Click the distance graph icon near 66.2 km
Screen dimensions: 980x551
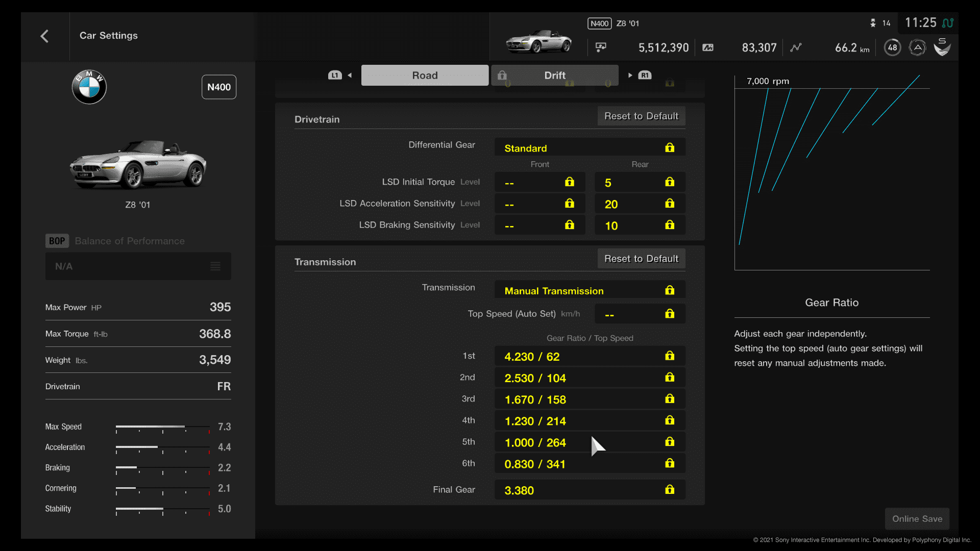796,47
